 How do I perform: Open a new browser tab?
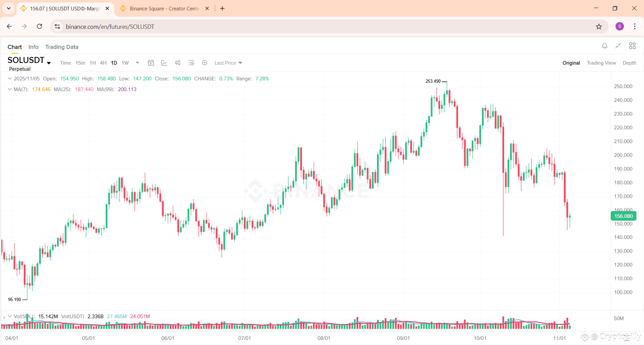click(222, 8)
